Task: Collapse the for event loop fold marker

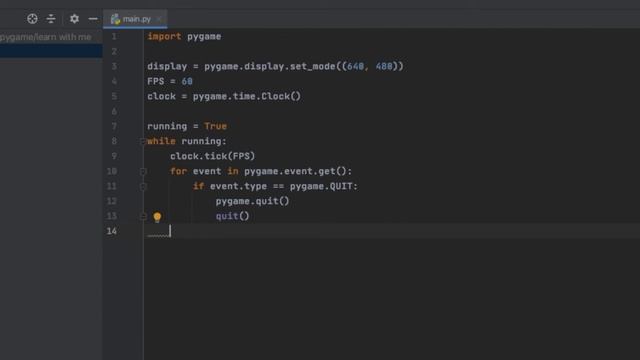Action: click(143, 171)
